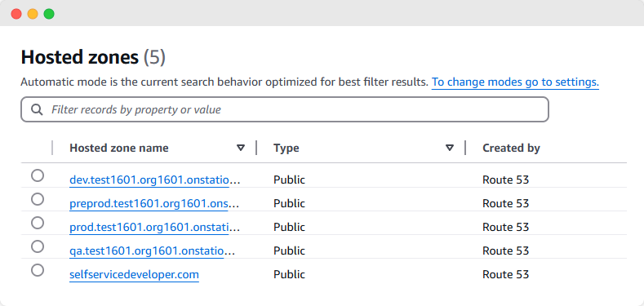Follow 'To change modes go to settings' link
The height and width of the screenshot is (306, 644).
(515, 82)
